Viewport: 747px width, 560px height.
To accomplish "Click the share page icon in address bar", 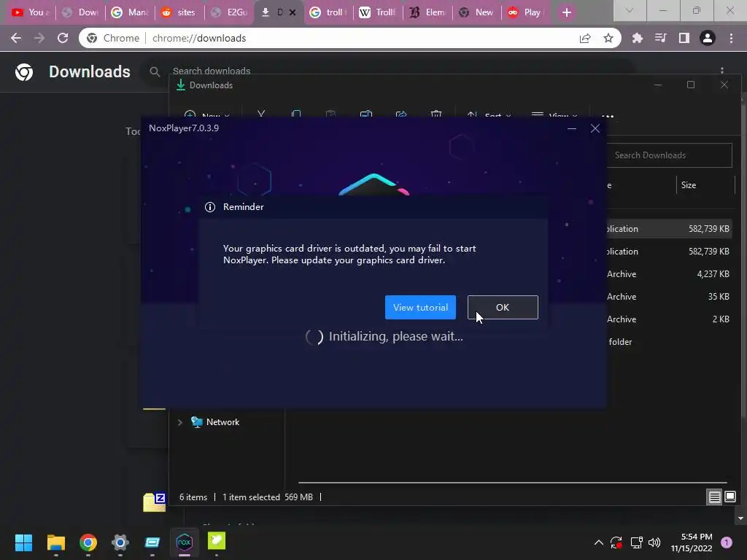I will (585, 38).
